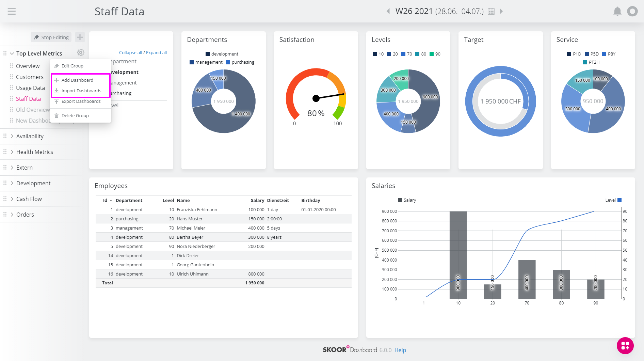
Task: Click the pink add widget button
Action: pos(625,346)
